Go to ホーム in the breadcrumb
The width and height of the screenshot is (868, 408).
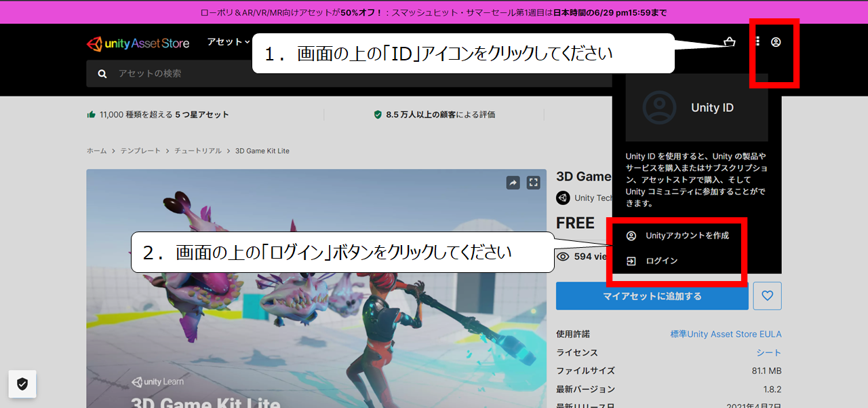(96, 151)
